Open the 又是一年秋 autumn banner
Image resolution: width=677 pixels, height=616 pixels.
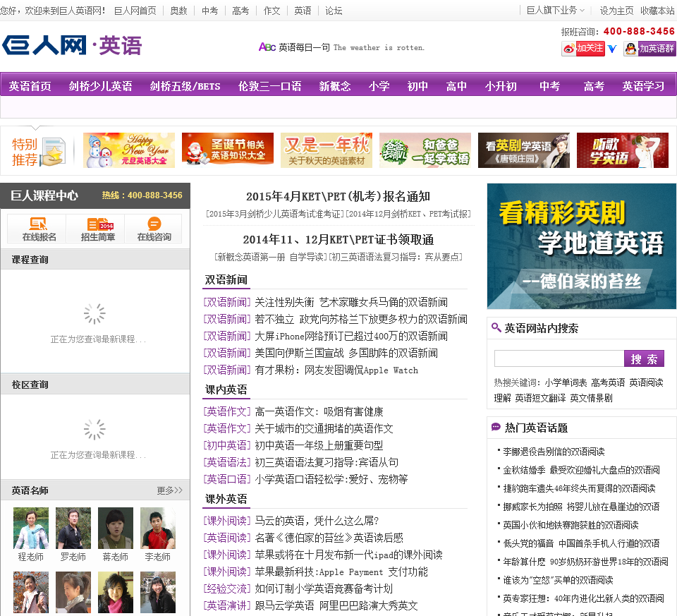(327, 150)
